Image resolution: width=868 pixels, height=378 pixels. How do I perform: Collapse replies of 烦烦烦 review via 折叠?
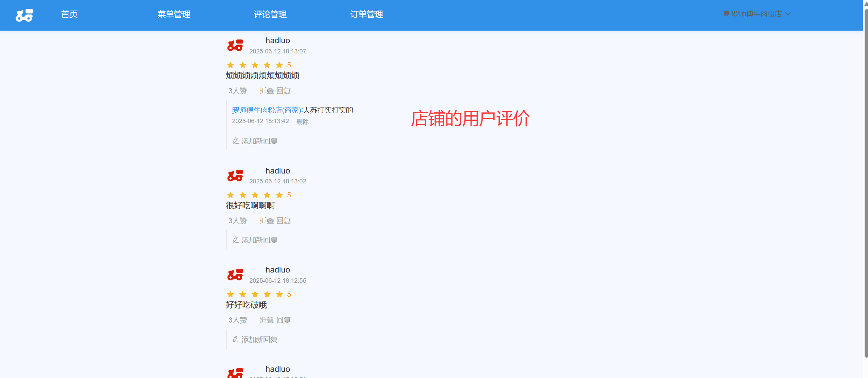[267, 91]
